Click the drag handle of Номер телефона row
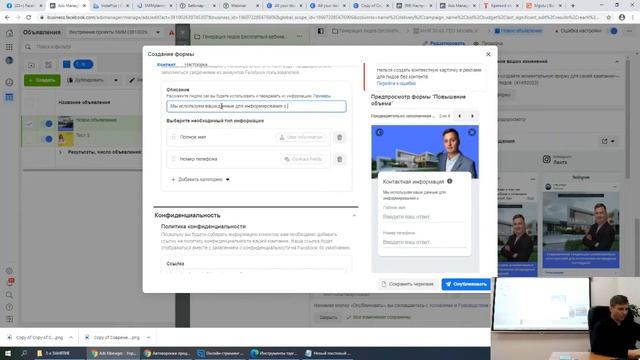640x360 pixels. [173, 159]
